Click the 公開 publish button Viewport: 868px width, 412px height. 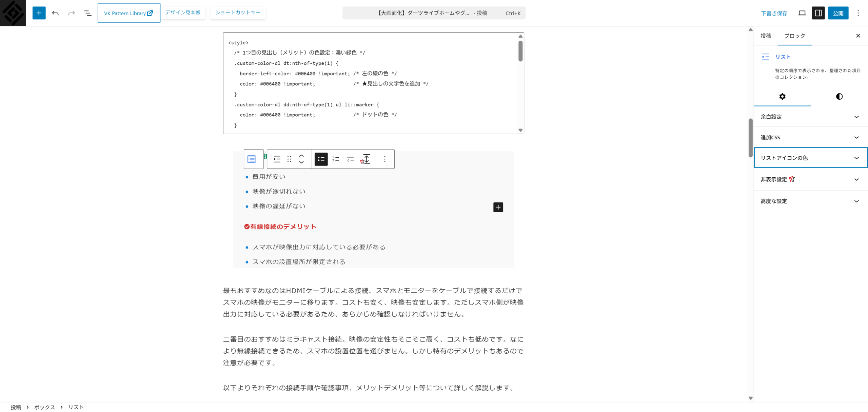[838, 13]
